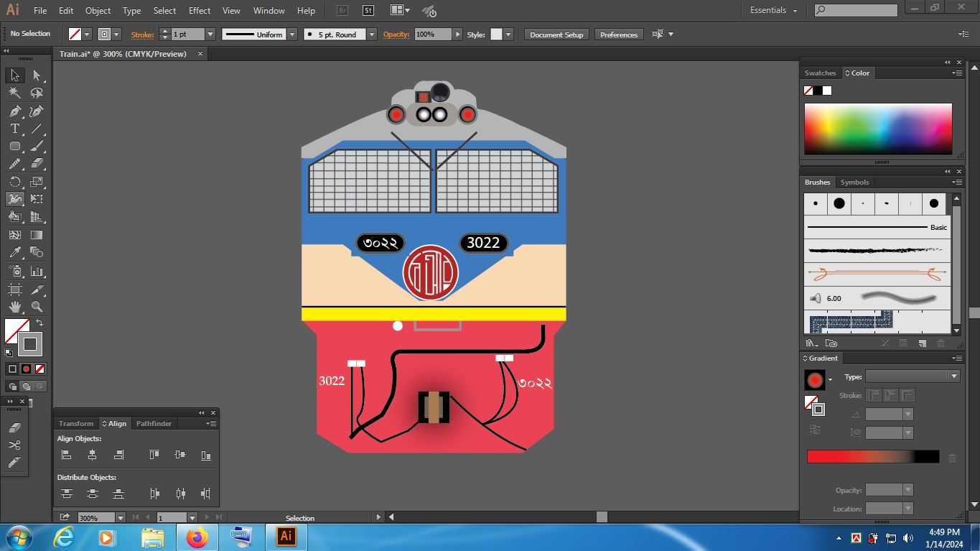Select the Free Transform tool

click(x=37, y=199)
